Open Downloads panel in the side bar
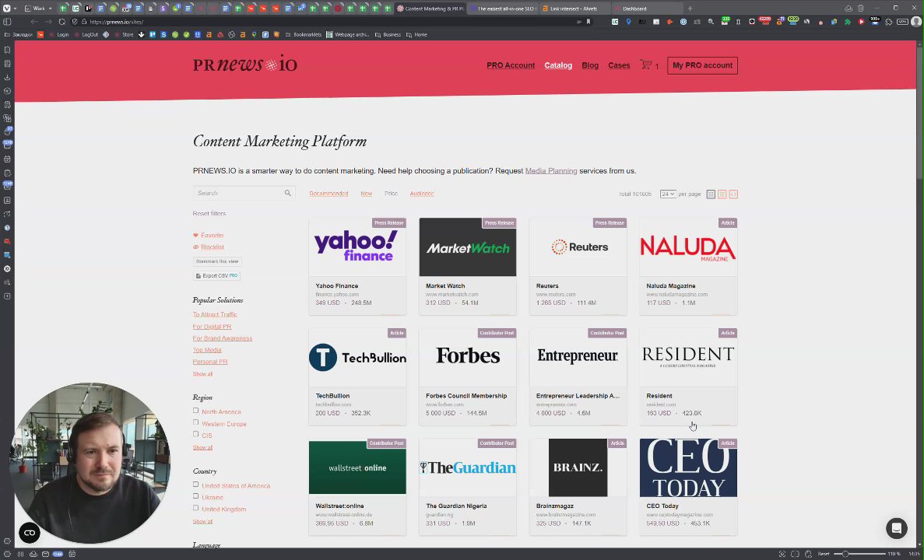Viewport: 924px width, 560px height. pyautogui.click(x=7, y=77)
